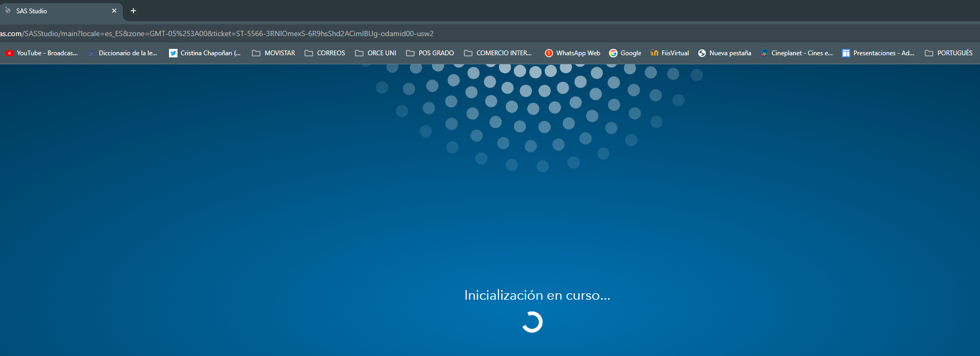980x356 pixels.
Task: Open the Presentaciones bookmark
Action: [x=878, y=53]
